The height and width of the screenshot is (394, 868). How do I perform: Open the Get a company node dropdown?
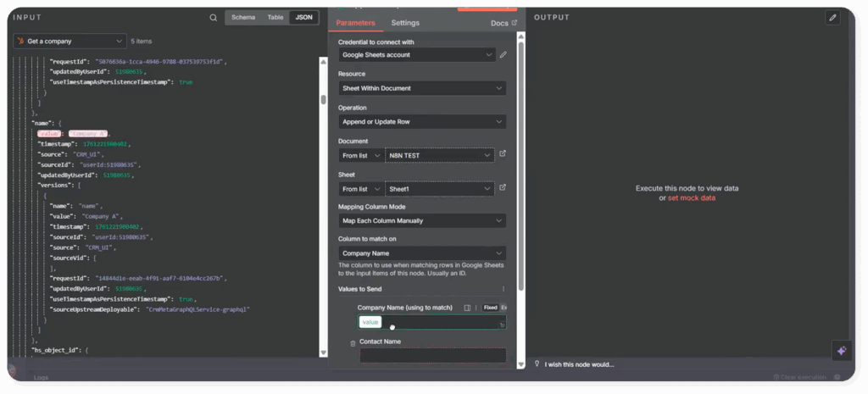[x=70, y=41]
